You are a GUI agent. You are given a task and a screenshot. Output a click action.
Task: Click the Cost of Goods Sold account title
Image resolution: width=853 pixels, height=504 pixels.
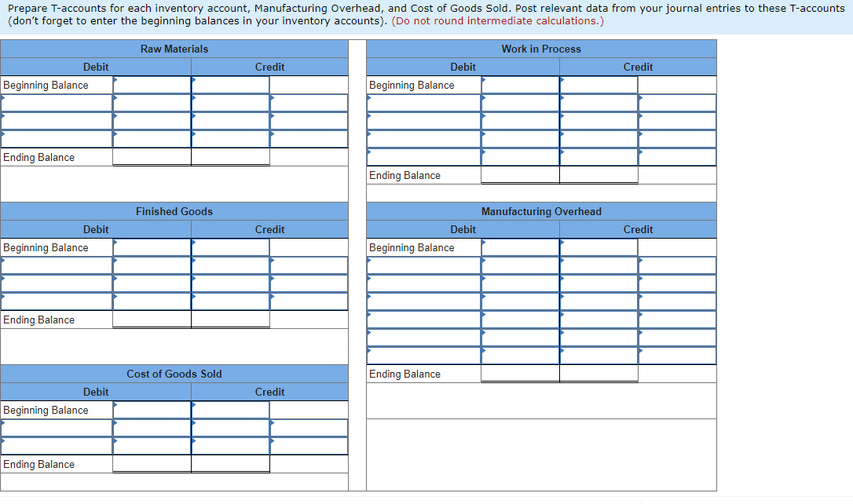[174, 374]
